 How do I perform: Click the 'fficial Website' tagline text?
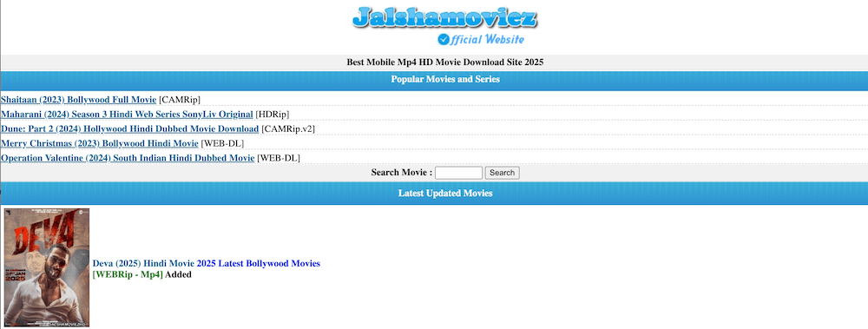[x=487, y=39]
